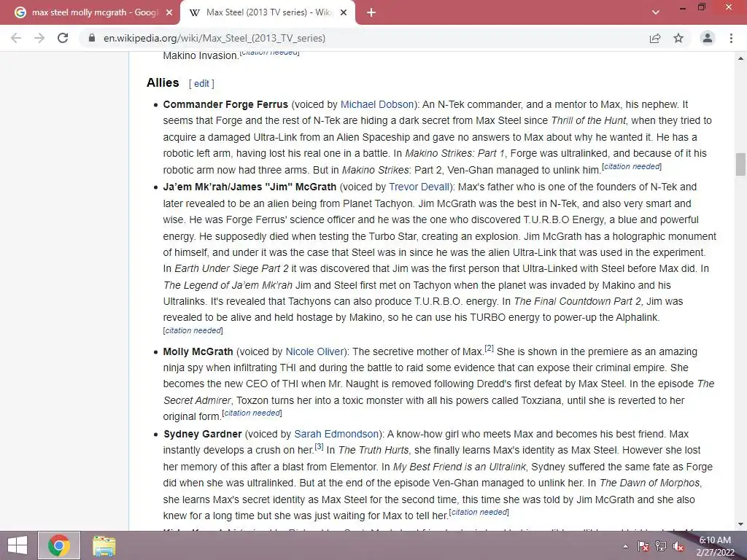Expand the tab search chevron
Screen dimensions: 747x560
pos(656,12)
